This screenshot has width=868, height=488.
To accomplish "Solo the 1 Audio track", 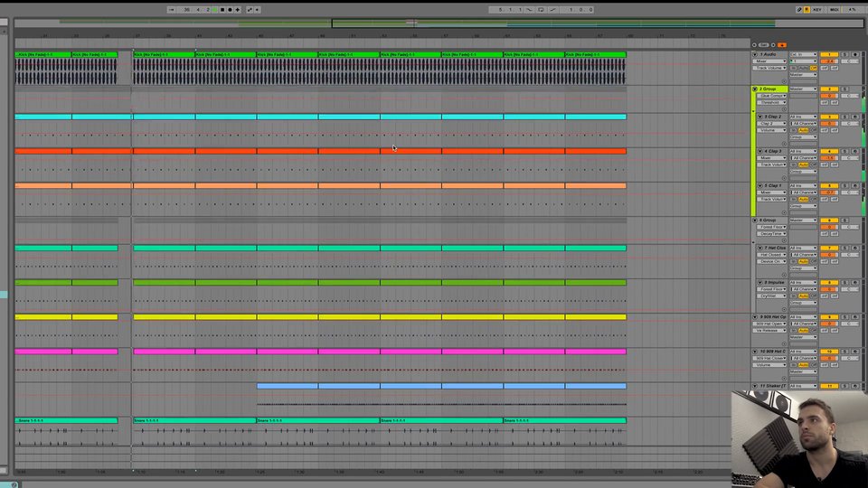I will click(844, 54).
